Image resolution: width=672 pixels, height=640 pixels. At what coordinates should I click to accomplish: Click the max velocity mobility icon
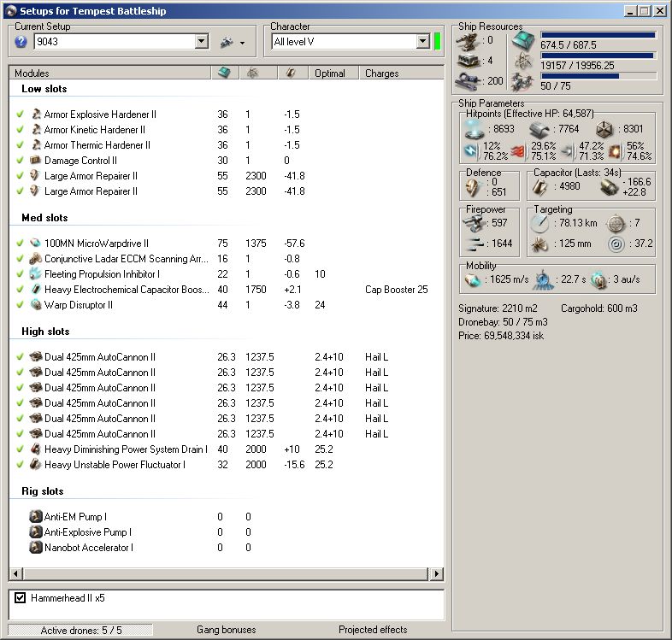473,279
